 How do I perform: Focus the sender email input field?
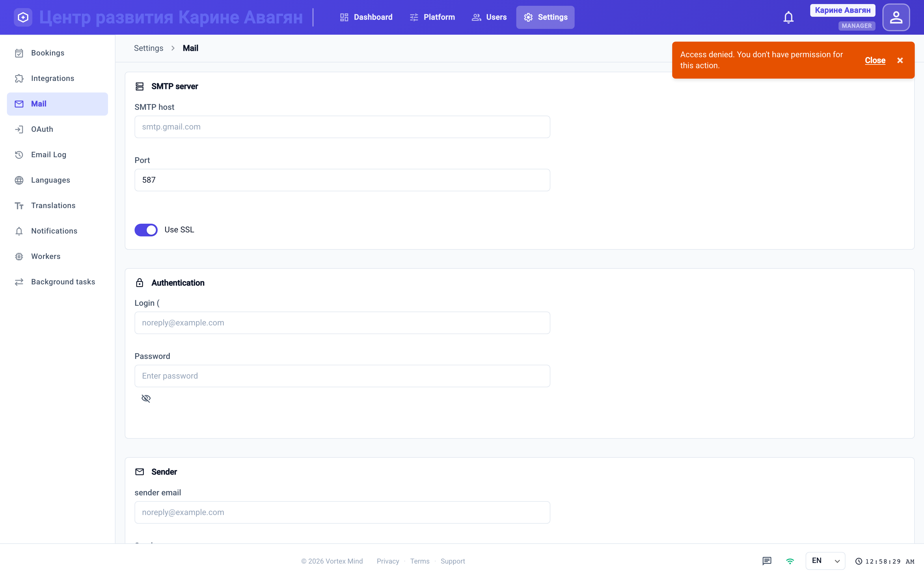[342, 513]
